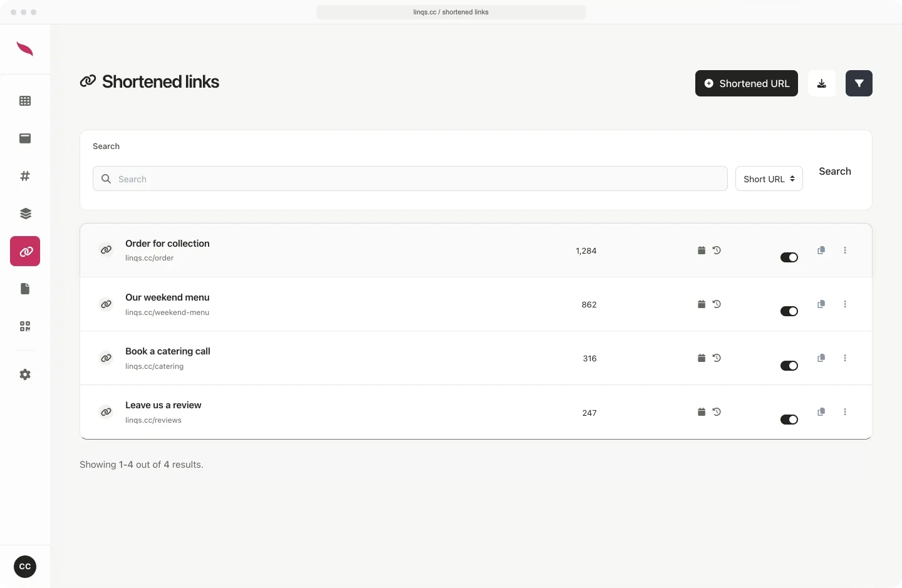Viewport: 902px width, 588px height.
Task: Click the 247 clicks count
Action: (589, 413)
